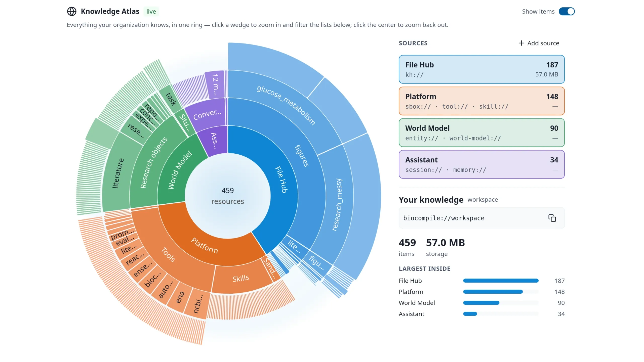Toggle the Show items switch

567,11
